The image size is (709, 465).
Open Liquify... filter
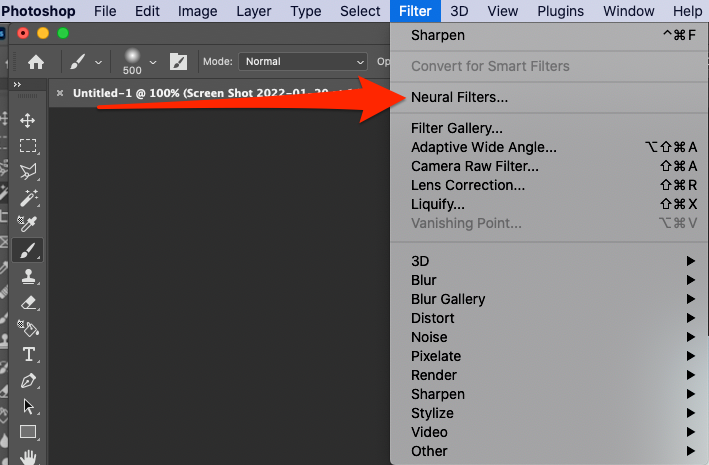[x=549, y=204]
